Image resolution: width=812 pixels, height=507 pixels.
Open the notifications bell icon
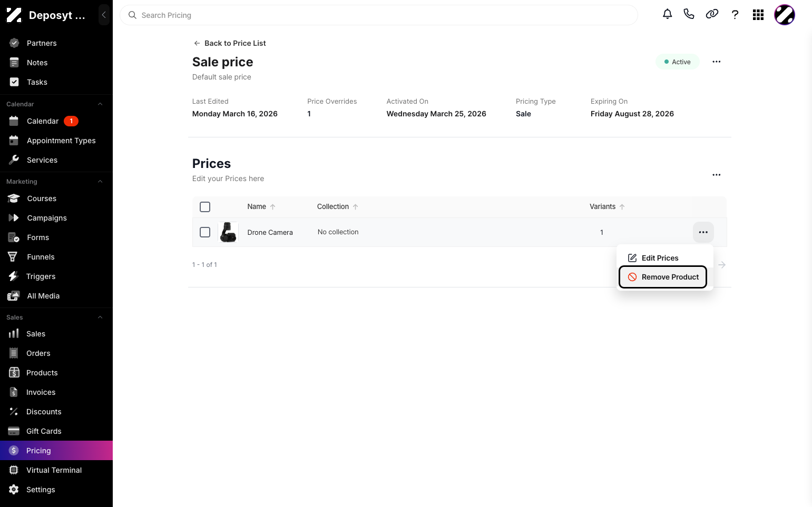pos(667,14)
